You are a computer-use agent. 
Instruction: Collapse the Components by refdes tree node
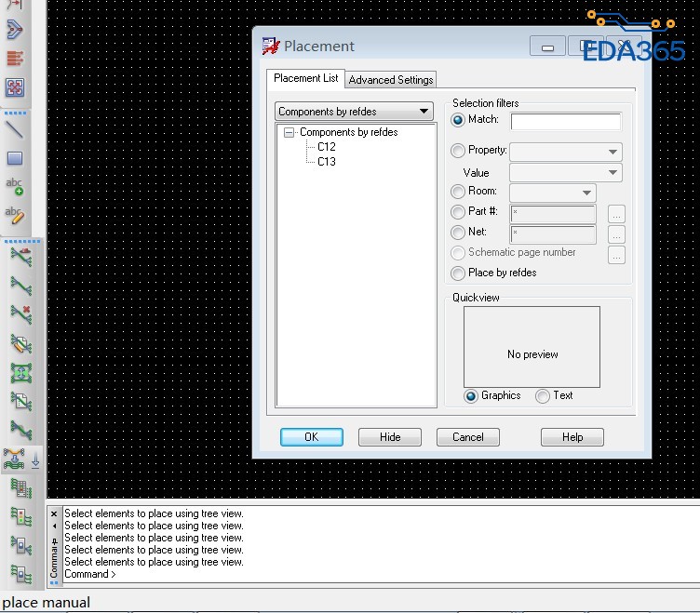coord(289,132)
